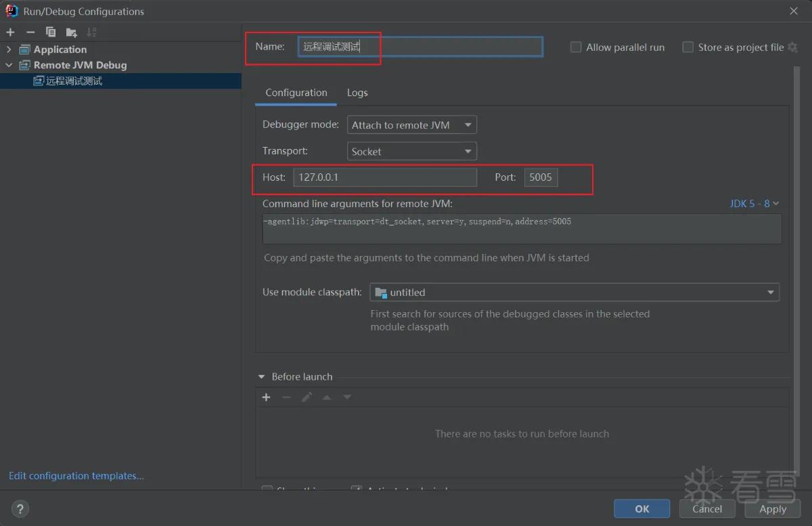Screen dimensions: 812x526
Task: Open the Use module classpath dropdown
Action: coord(574,292)
